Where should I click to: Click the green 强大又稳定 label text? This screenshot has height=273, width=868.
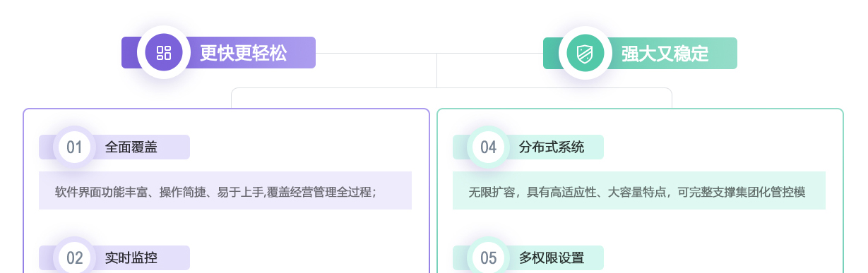pyautogui.click(x=665, y=53)
